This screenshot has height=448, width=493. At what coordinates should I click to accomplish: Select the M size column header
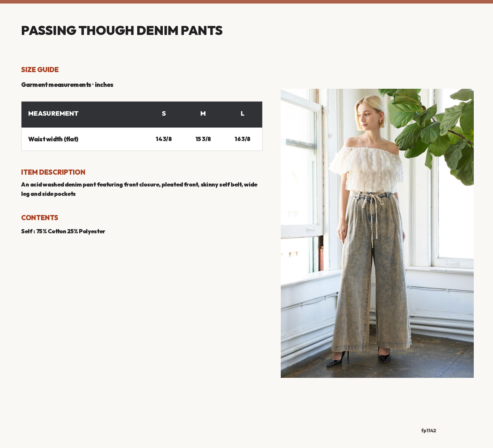pos(203,113)
